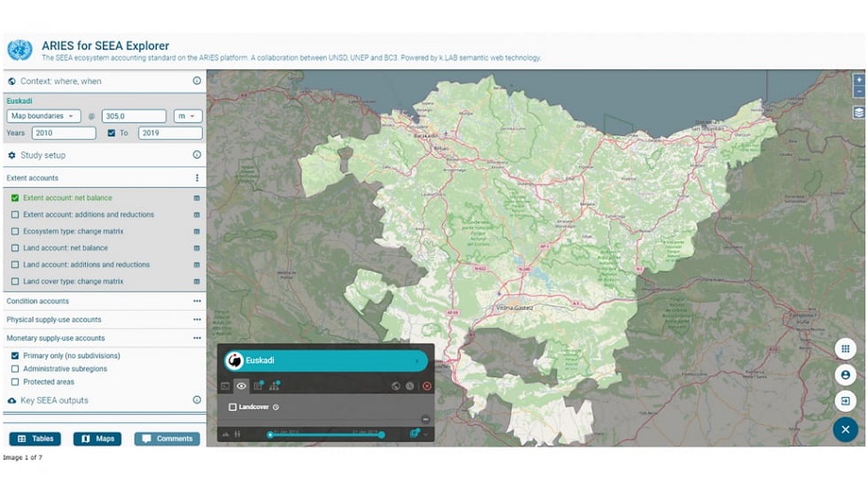Click the undock window icon in panel footer
Viewport: 868px width, 496px height.
tap(414, 433)
